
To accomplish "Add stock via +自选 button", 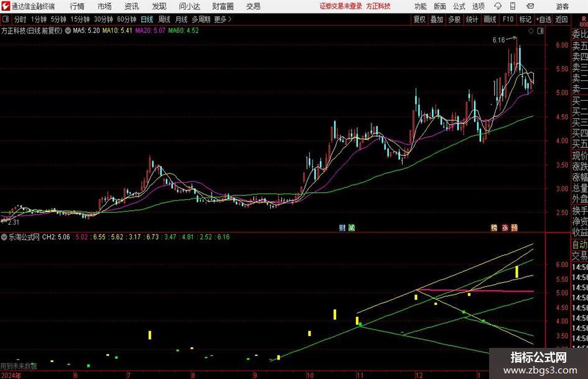I will point(543,19).
